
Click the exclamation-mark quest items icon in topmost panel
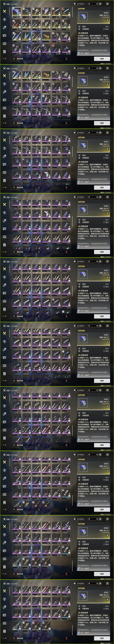tap(4, 52)
